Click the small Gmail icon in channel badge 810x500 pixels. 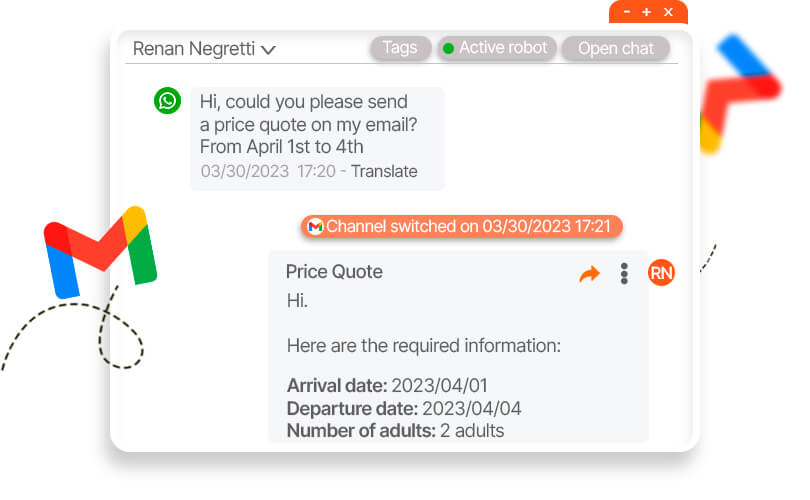[315, 227]
